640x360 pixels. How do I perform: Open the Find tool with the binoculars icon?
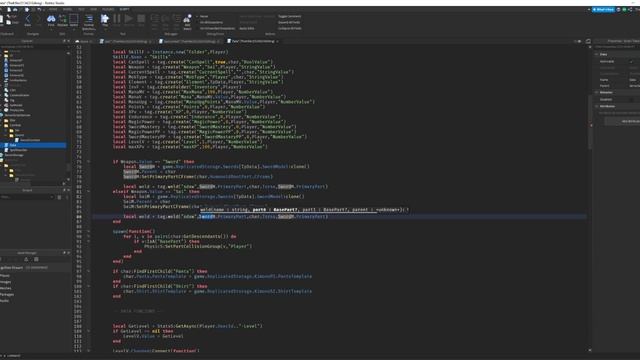[51, 20]
